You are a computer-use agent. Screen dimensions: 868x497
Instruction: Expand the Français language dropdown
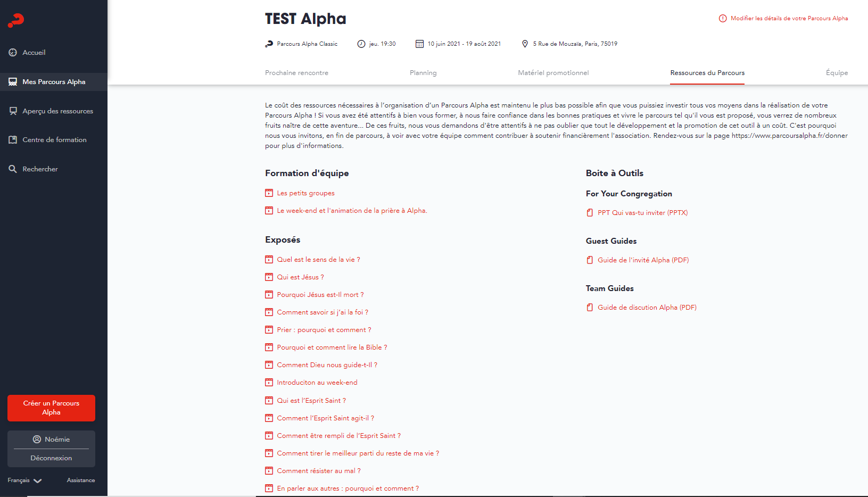24,481
